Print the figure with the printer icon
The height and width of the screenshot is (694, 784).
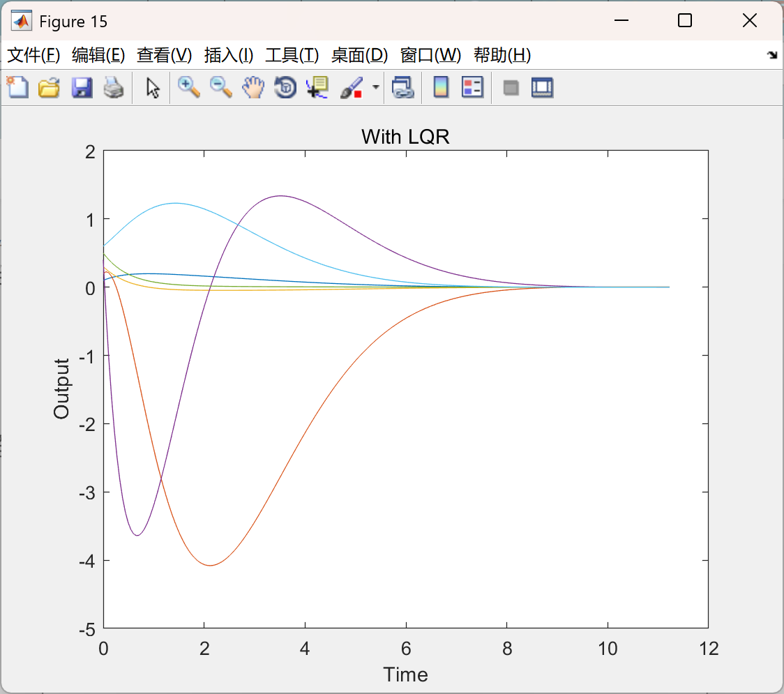[x=114, y=87]
